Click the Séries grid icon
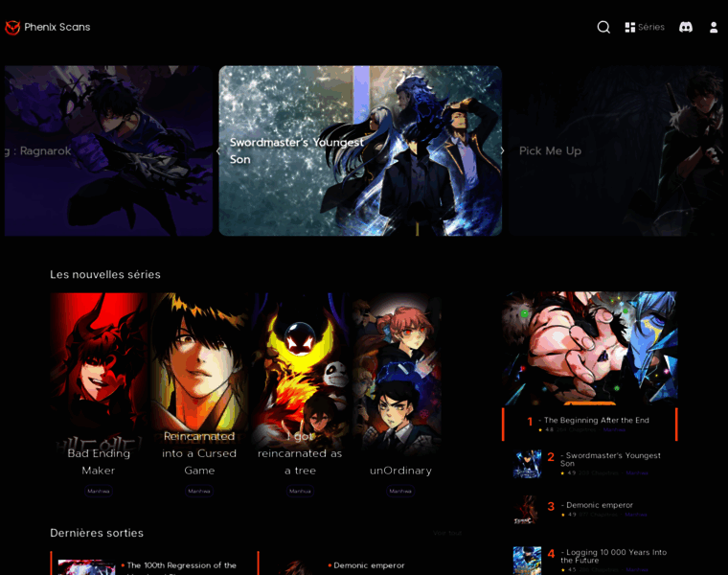This screenshot has height=575, width=728. (630, 28)
